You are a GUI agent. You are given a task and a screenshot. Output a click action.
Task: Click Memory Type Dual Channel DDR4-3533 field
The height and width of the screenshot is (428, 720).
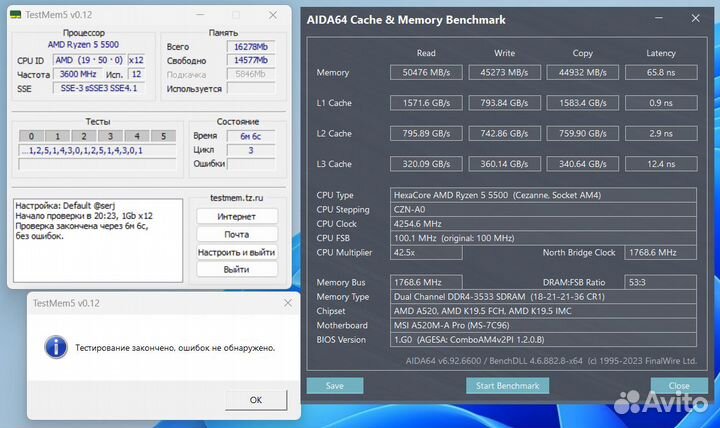click(543, 297)
